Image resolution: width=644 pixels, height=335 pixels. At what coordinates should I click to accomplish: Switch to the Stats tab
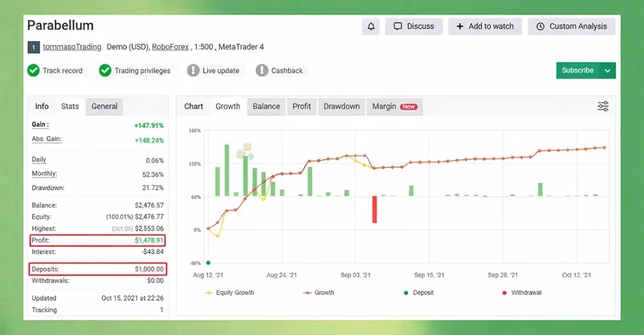(70, 106)
